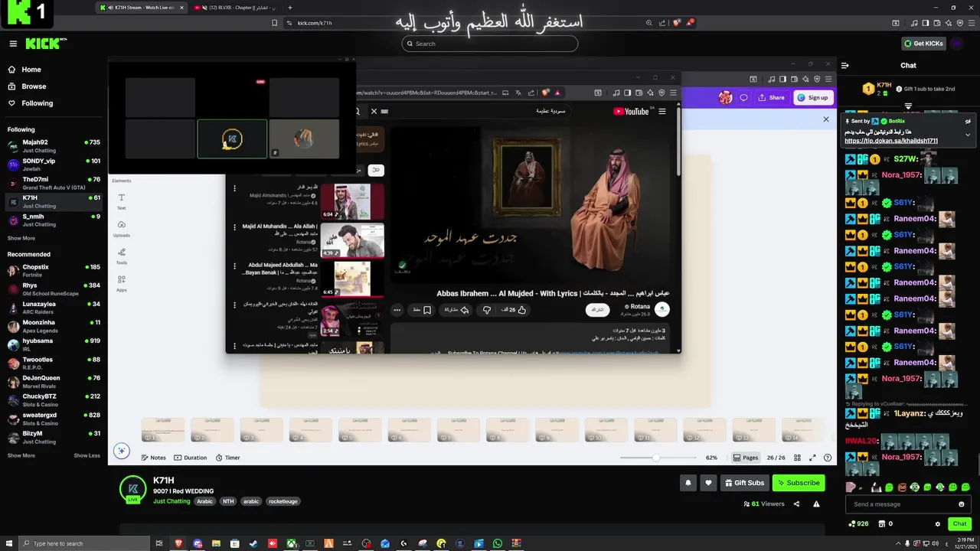Screen dimensions: 980x551
Task: Open a new browser tab
Action: tap(289, 8)
